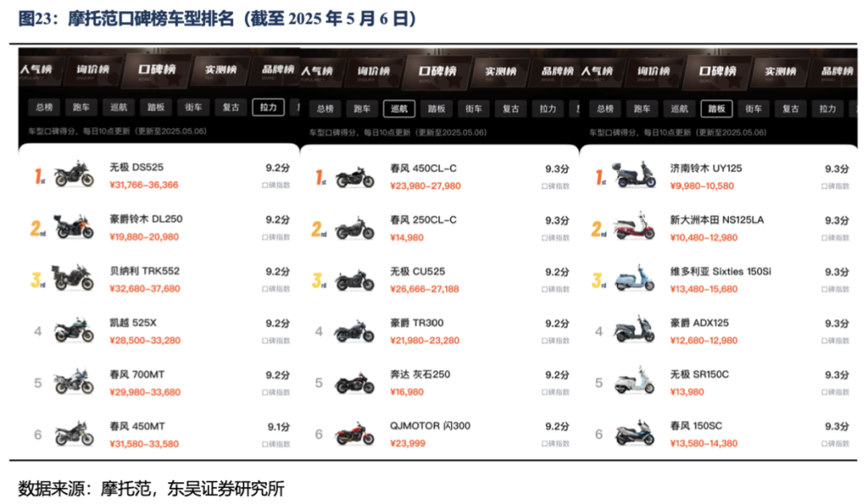Select the 豪爵 TR300 cruiser image
Screen dimensions: 868x504
click(354, 330)
